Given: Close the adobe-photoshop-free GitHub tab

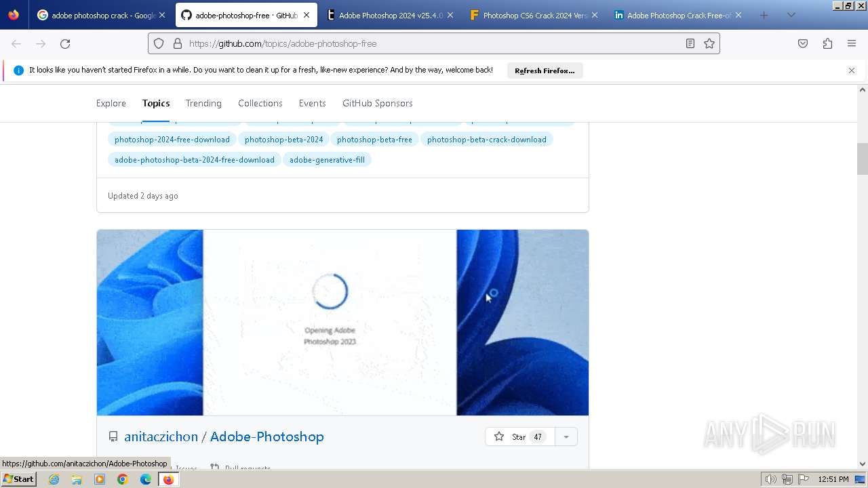Looking at the screenshot, I should pyautogui.click(x=307, y=15).
